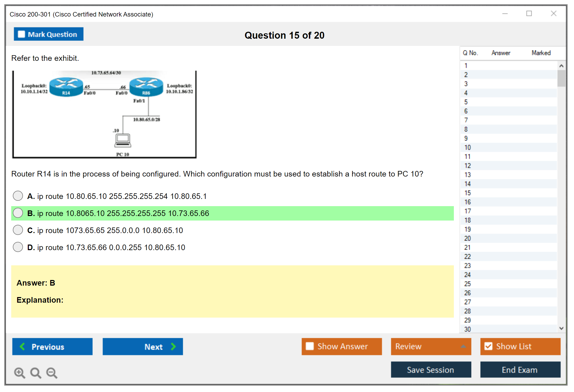Click the R86 router icon in exhibit
This screenshot has width=574, height=392.
(146, 87)
